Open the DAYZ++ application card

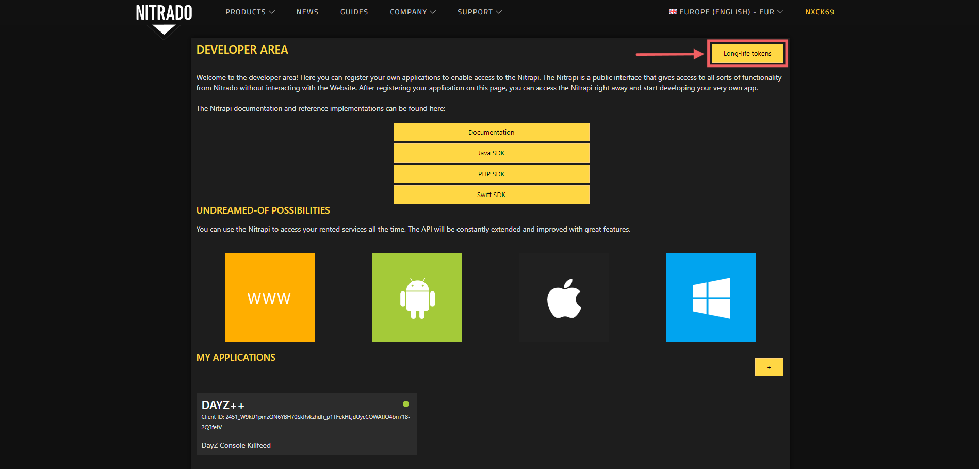click(x=306, y=424)
